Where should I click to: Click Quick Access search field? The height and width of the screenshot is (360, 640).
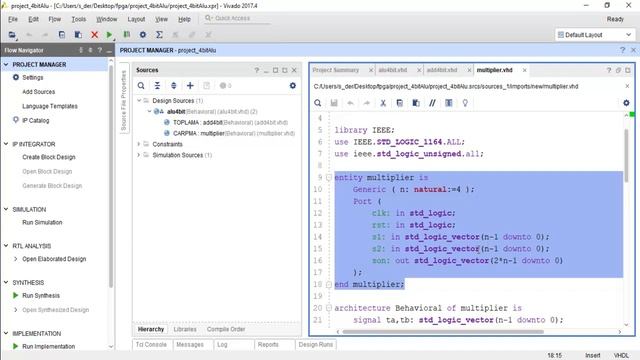coord(237,18)
